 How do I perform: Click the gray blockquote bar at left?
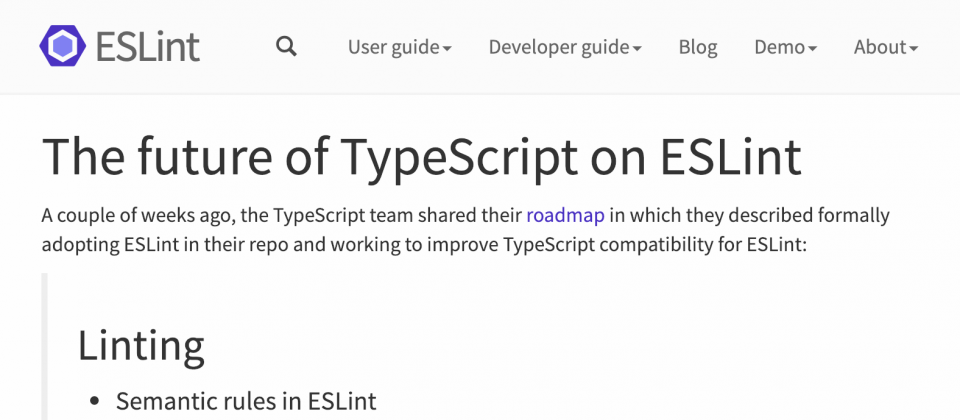[x=44, y=347]
